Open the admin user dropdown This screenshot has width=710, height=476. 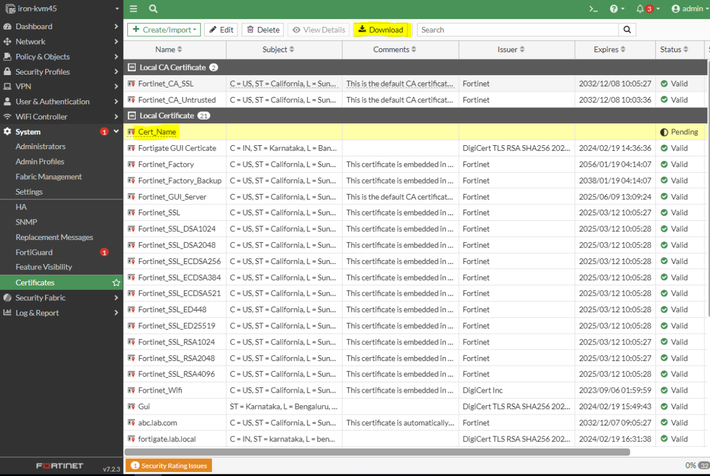(686, 8)
